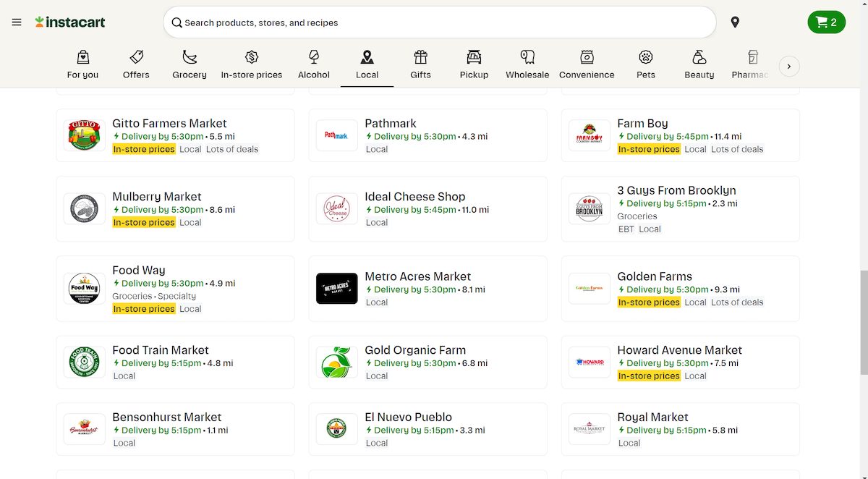The image size is (868, 479).
Task: Click the Metro Acres Market logo
Action: [x=337, y=289]
